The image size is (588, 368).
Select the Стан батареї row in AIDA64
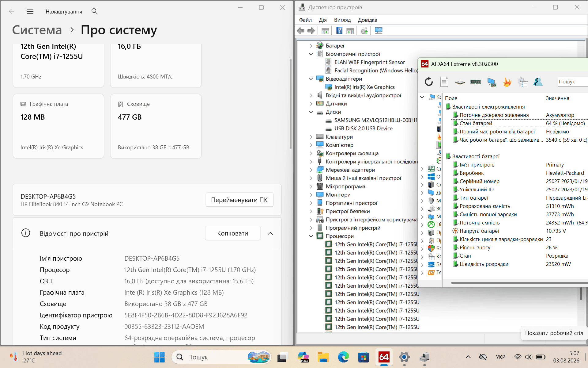pyautogui.click(x=519, y=123)
